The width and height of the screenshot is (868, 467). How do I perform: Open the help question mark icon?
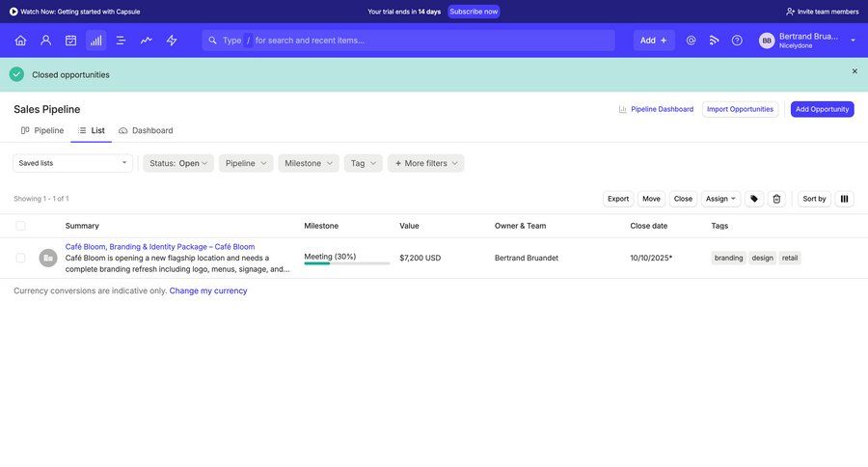point(737,41)
